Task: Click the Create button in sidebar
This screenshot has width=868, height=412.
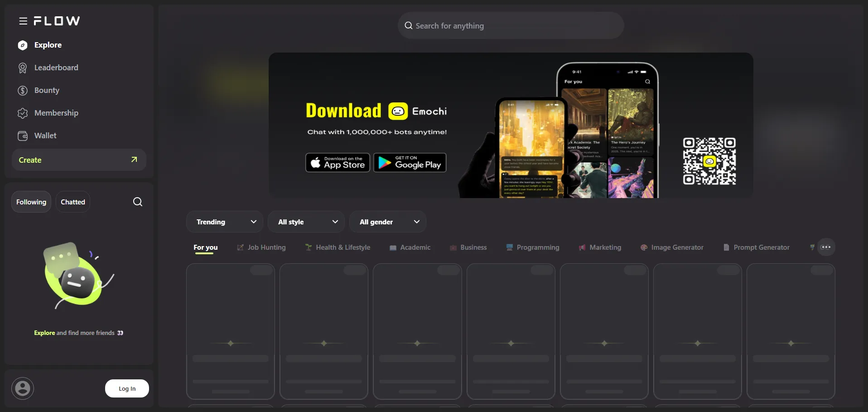Action: (79, 160)
